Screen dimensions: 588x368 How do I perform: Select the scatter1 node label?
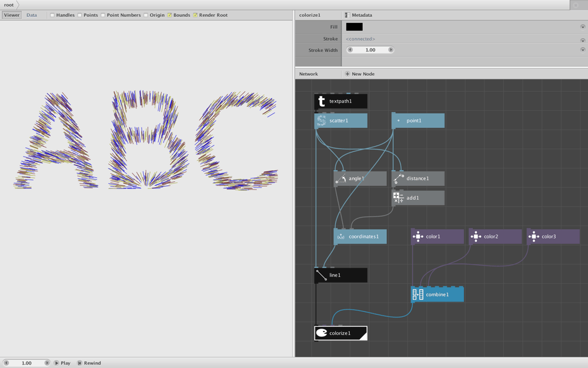tap(339, 121)
